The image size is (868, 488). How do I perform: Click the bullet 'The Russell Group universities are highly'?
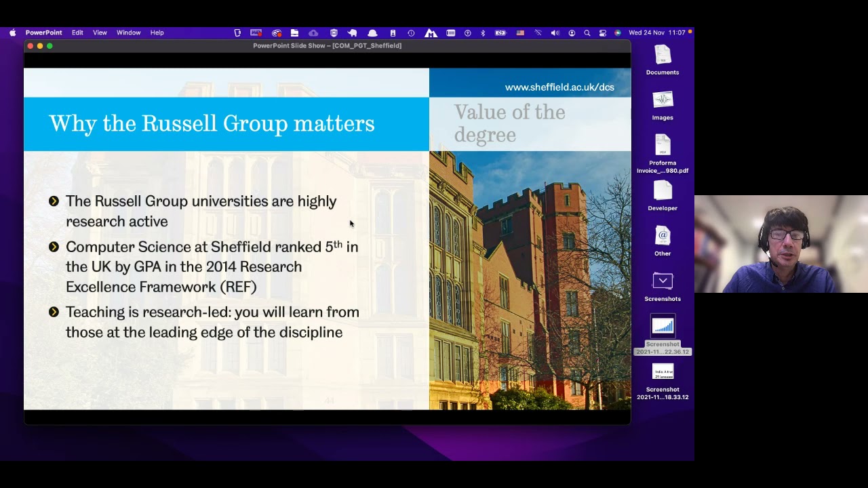[201, 201]
